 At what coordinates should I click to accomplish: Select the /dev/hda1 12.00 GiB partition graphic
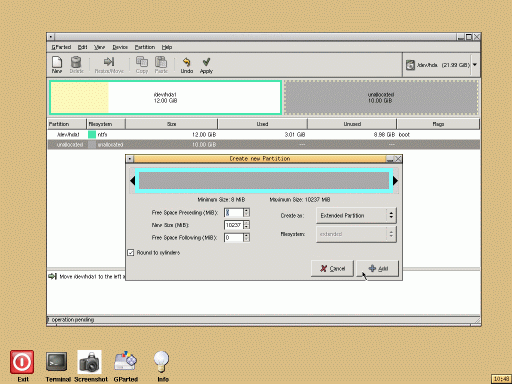165,97
